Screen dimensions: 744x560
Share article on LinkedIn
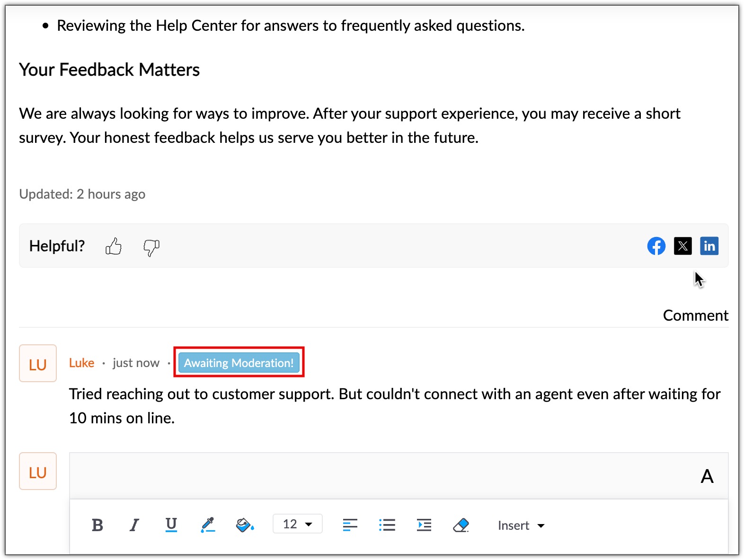709,246
